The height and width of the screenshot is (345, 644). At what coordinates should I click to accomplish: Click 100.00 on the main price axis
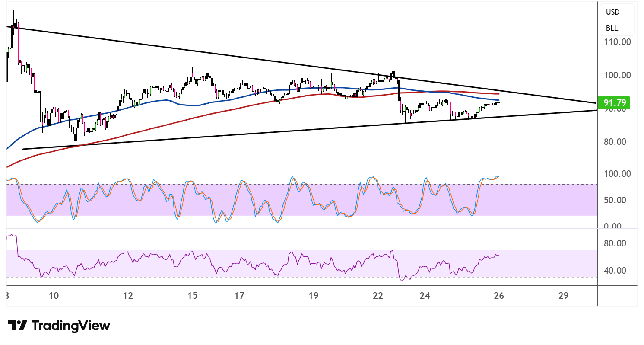618,75
